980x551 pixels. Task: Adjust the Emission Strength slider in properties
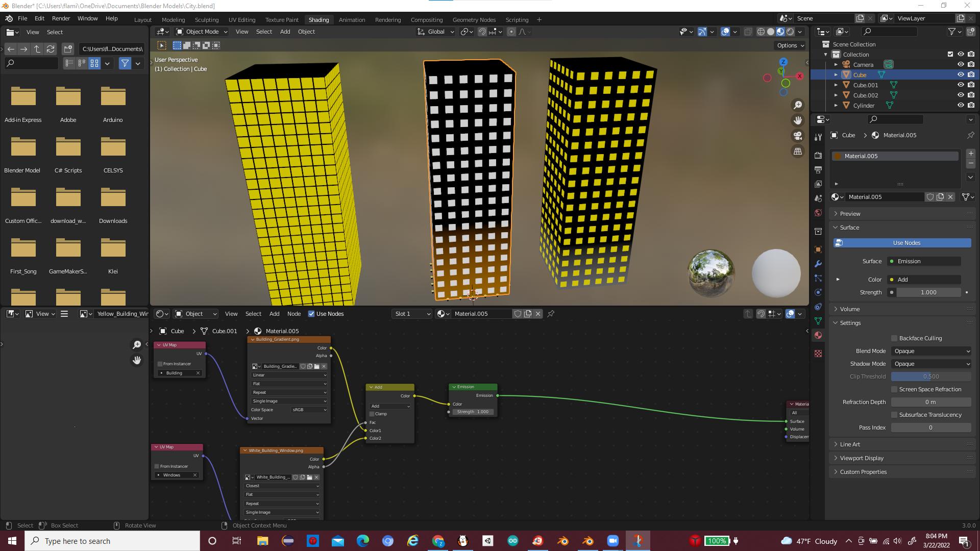(928, 292)
